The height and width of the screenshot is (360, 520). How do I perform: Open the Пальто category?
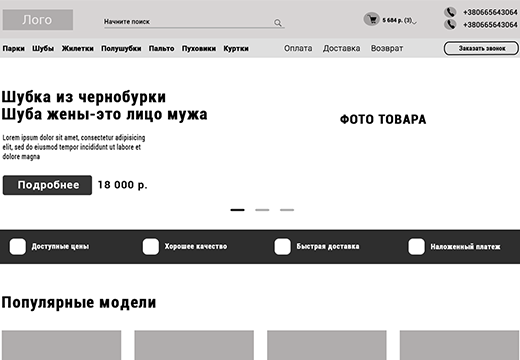pos(162,49)
